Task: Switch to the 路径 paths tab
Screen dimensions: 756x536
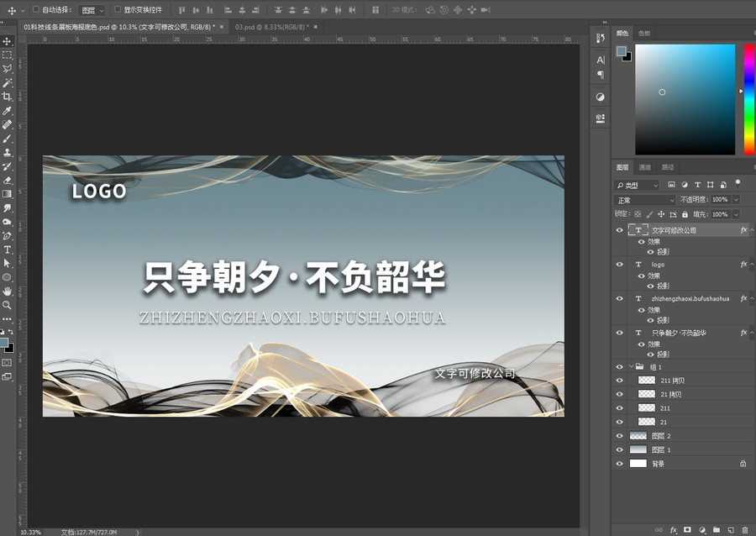Action: tap(668, 167)
